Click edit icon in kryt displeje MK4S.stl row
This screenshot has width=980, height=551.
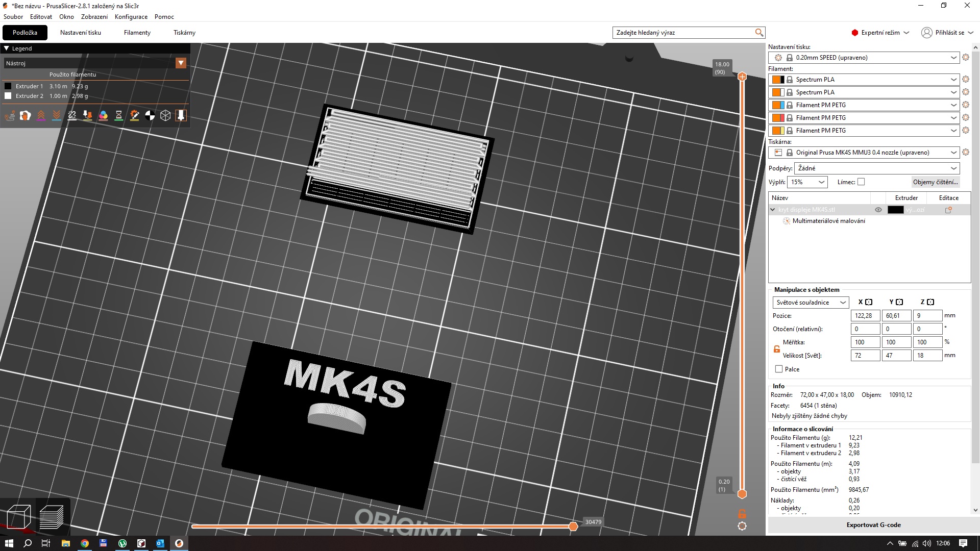(948, 210)
